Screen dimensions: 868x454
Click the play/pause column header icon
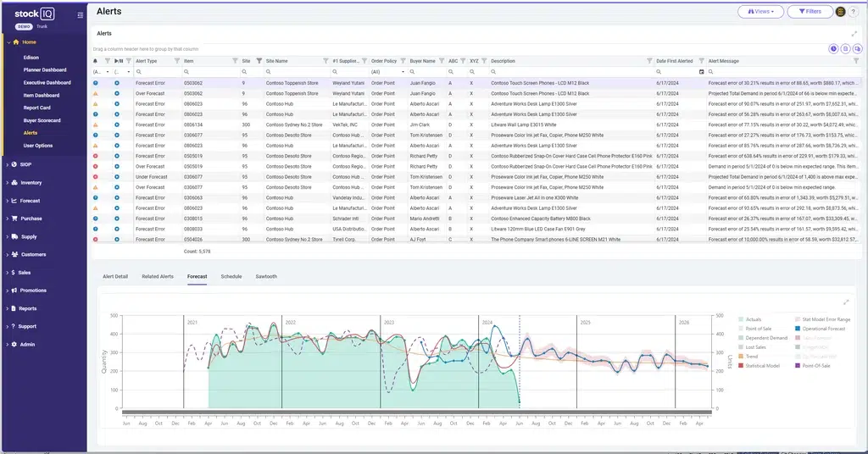point(119,61)
